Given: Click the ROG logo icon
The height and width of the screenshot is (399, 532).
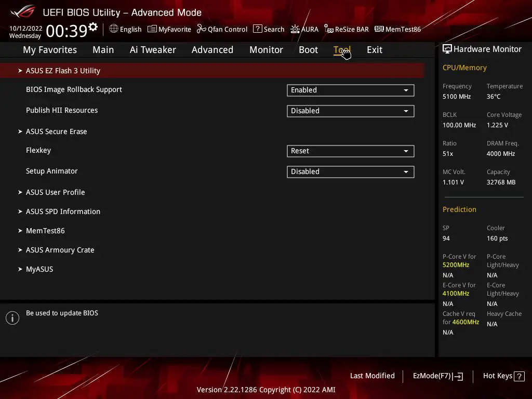Looking at the screenshot, I should coord(23,11).
